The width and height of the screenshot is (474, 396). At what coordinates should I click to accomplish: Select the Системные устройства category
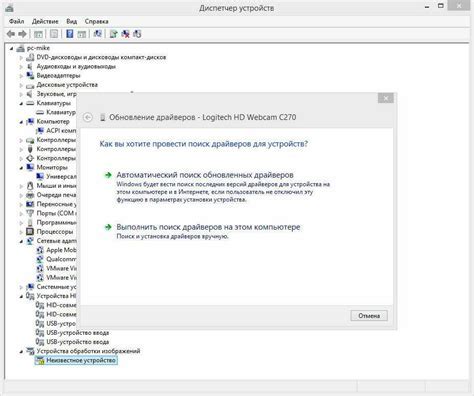click(56, 287)
